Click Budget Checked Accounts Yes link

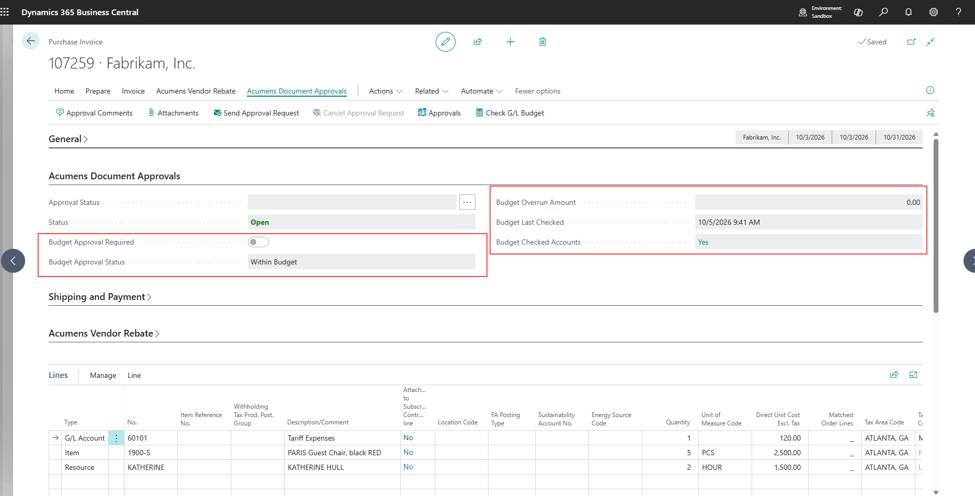(x=703, y=242)
